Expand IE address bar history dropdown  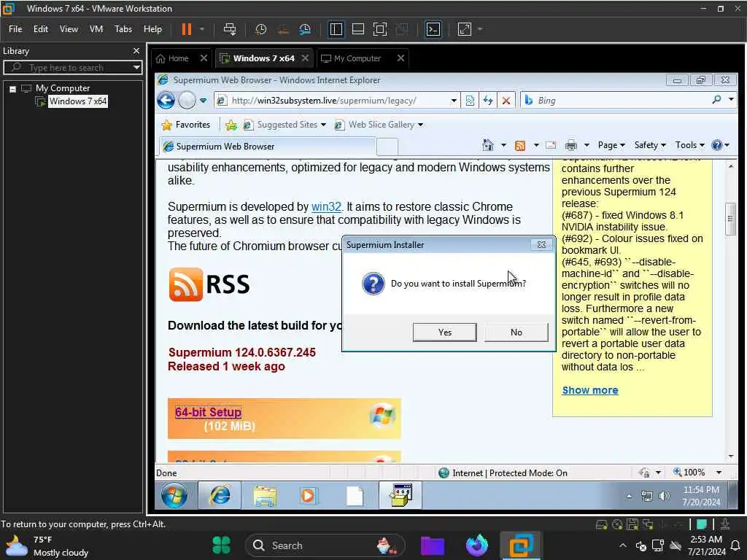(454, 101)
